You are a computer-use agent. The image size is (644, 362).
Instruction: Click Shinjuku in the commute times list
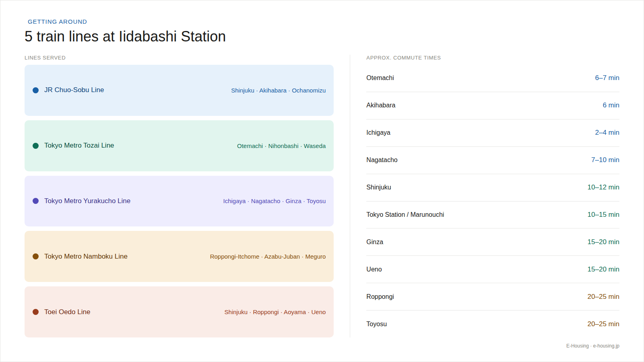pyautogui.click(x=379, y=187)
